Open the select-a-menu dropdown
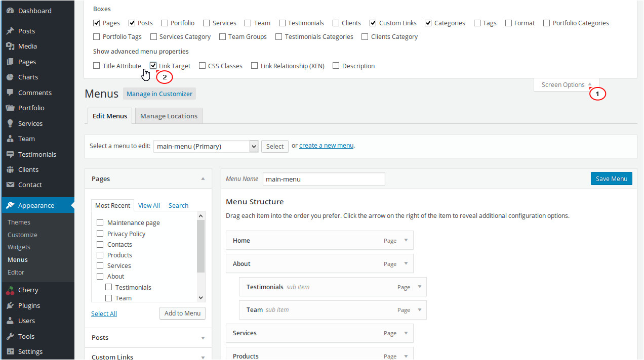Screen dimensions: 644x360 tap(206, 146)
